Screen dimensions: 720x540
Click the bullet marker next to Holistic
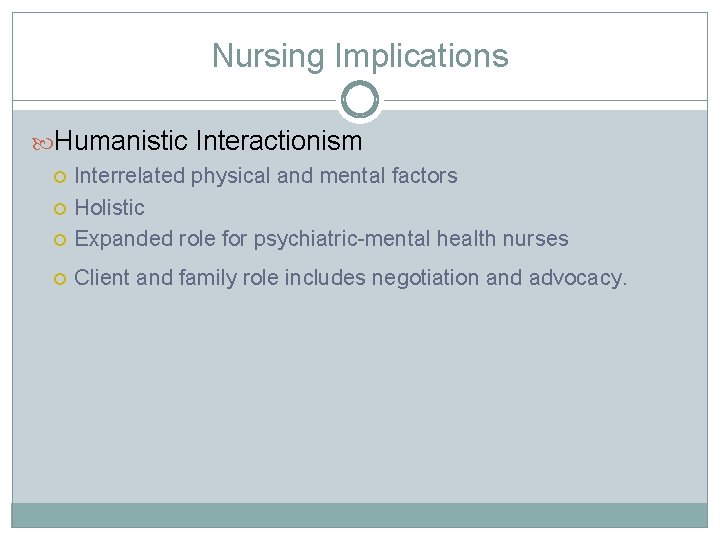point(60,209)
